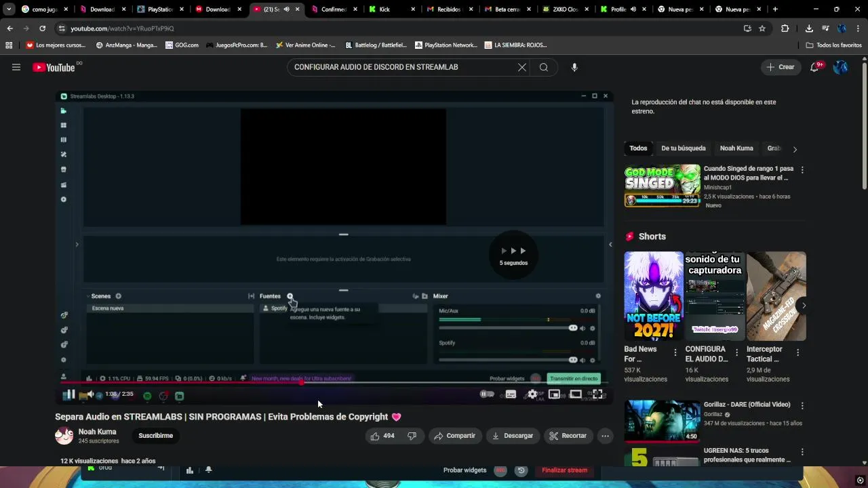Click the magnifier search button

(x=544, y=67)
